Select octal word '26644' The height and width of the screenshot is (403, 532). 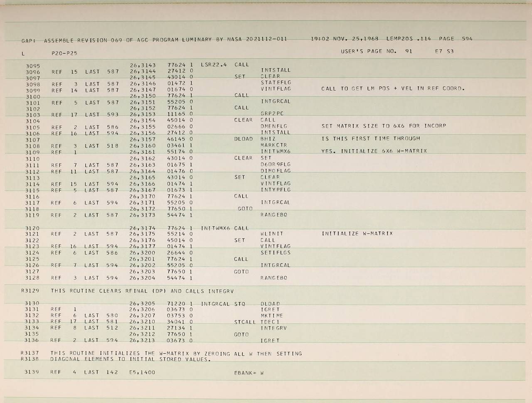pyautogui.click(x=176, y=253)
